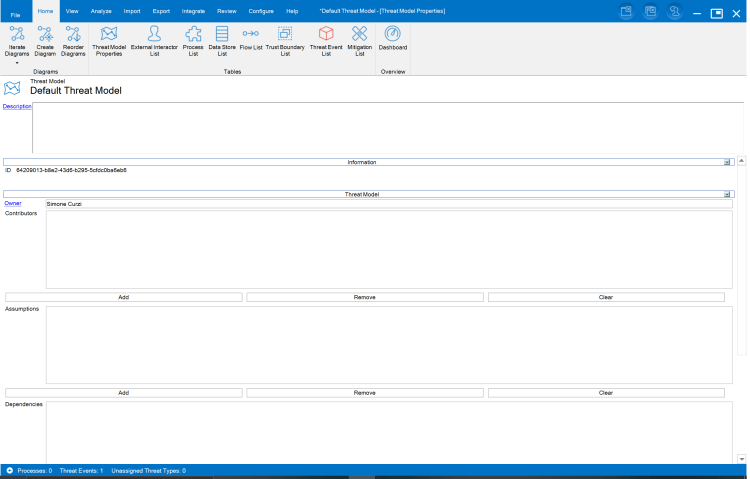The width and height of the screenshot is (750, 479).
Task: Collapse the Threat Model section
Action: tap(728, 194)
